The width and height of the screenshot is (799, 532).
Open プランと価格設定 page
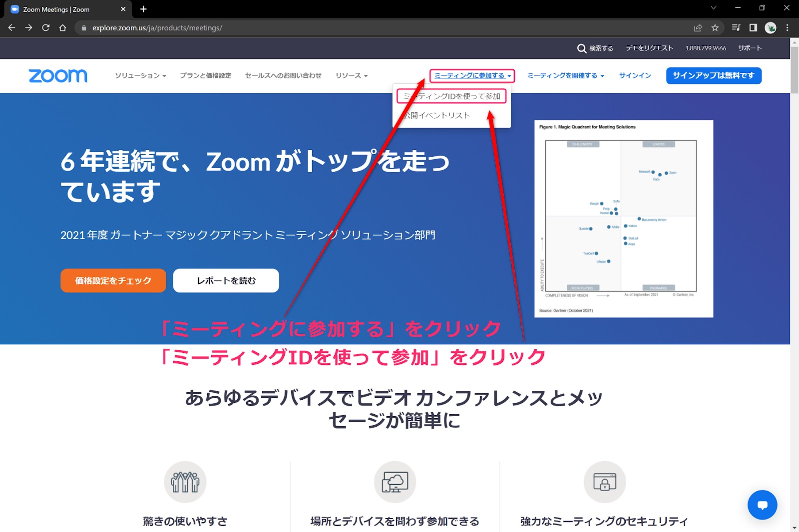tap(205, 76)
